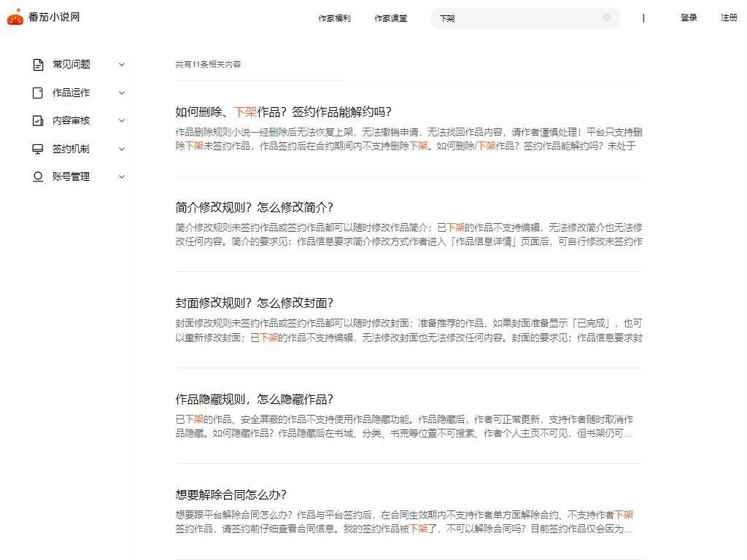
Task: Click the 内容审核 checkmark icon
Action: pyautogui.click(x=38, y=121)
